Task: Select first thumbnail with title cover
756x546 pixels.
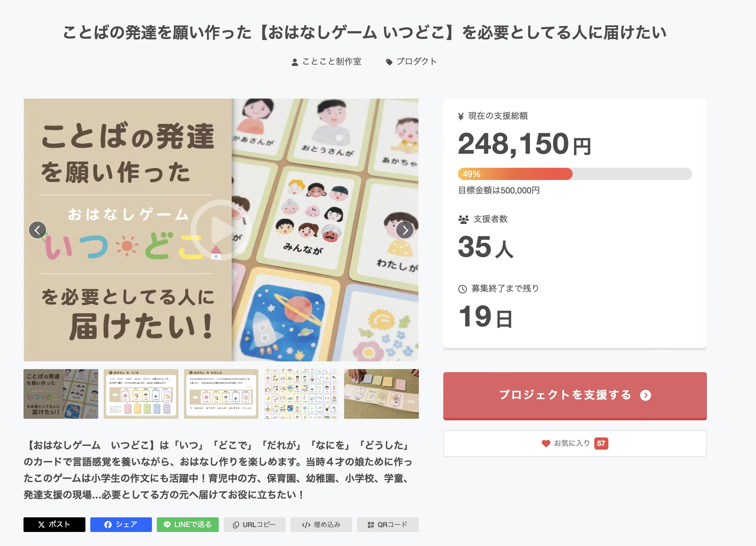Action: click(61, 394)
